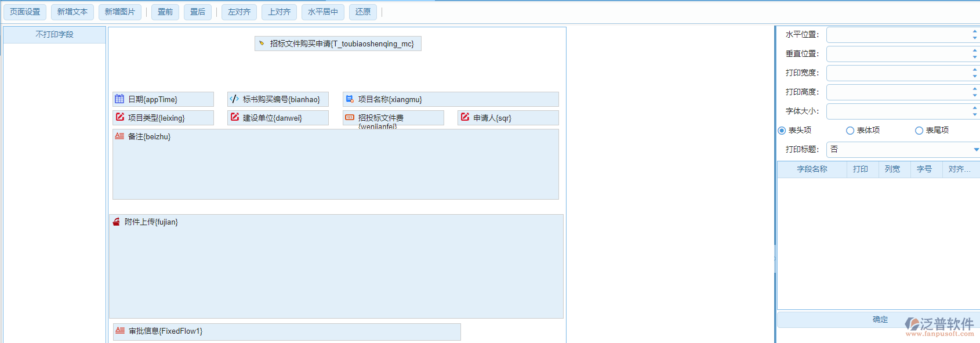Viewport: 980px width, 343px height.
Task: Increase 水平位置 with the up arrow
Action: (x=975, y=31)
